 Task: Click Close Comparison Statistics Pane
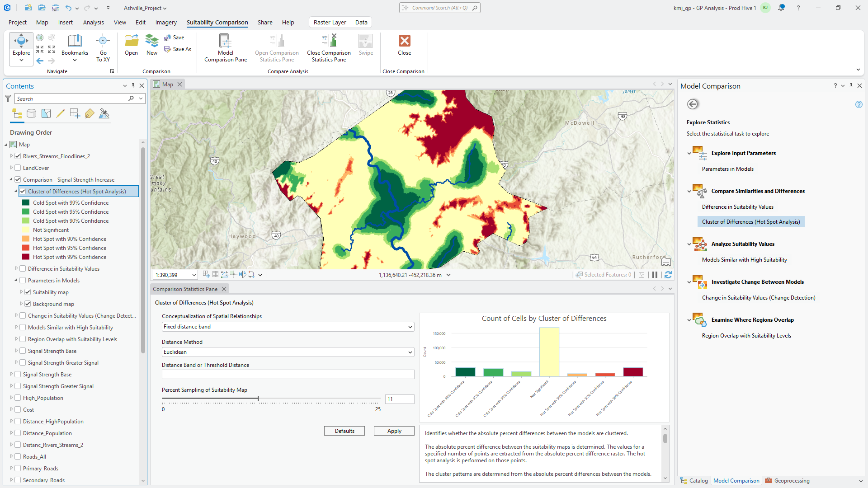click(x=329, y=47)
